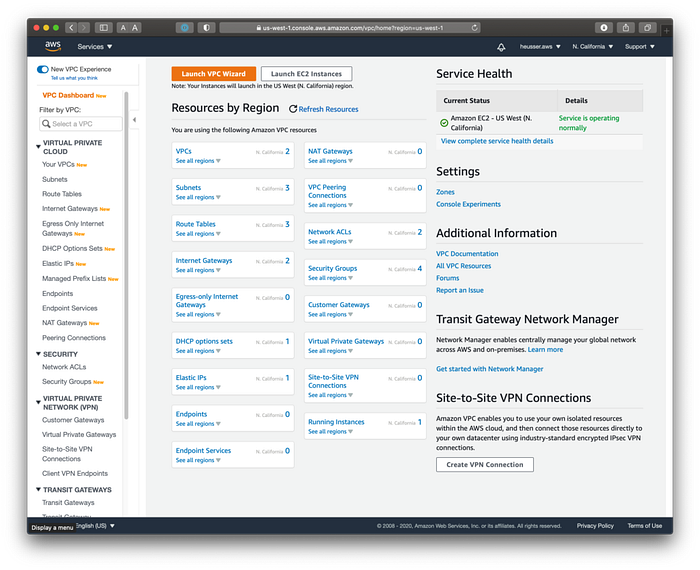Expand See all regions under VPCs

(198, 161)
